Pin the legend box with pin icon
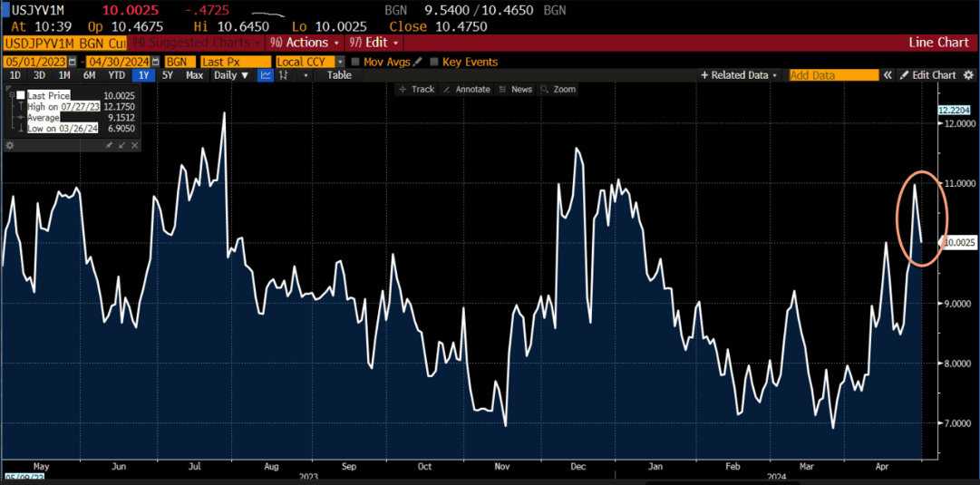 [109, 145]
